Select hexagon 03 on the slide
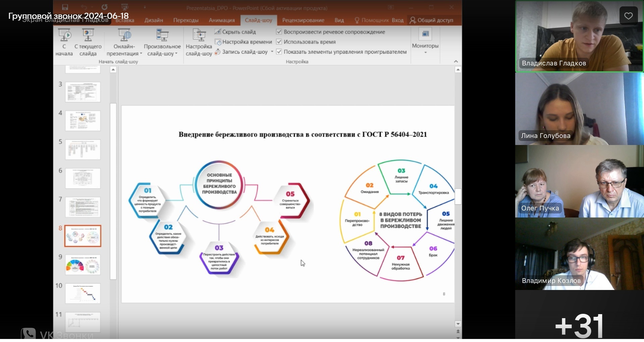The width and height of the screenshot is (644, 342). (x=219, y=258)
